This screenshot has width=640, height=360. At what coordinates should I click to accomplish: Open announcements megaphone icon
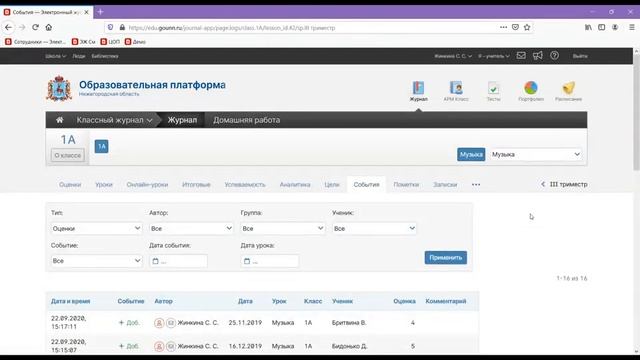(538, 56)
